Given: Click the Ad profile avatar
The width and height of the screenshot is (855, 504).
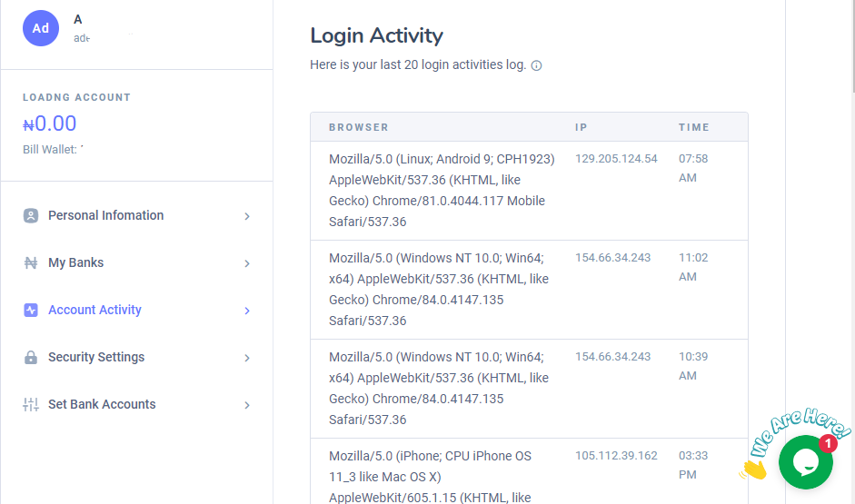Looking at the screenshot, I should 40,28.
